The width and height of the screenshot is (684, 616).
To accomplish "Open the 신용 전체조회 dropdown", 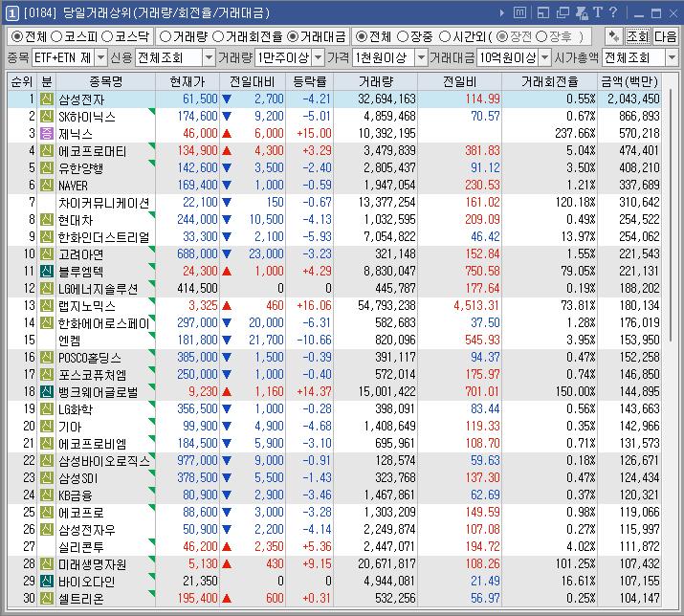I will coord(209,57).
